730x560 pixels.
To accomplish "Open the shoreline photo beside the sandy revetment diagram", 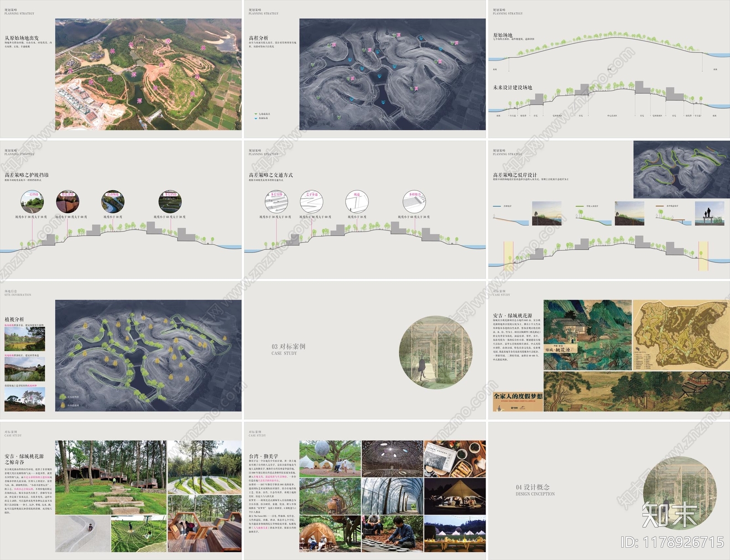I will 547,214.
